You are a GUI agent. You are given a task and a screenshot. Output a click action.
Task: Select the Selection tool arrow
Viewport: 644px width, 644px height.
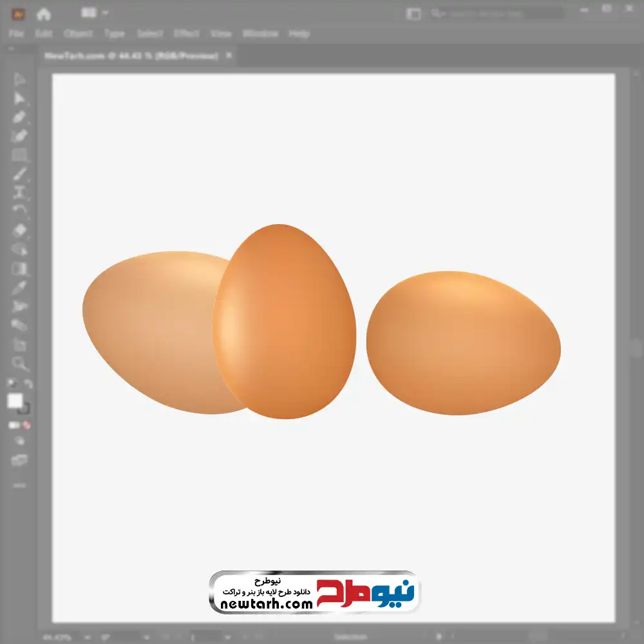(19, 80)
